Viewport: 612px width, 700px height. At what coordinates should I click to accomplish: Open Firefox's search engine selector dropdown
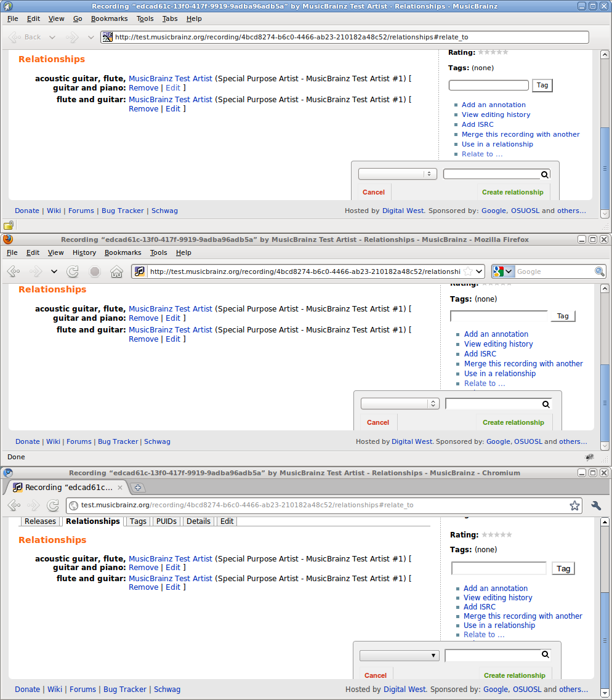click(503, 272)
